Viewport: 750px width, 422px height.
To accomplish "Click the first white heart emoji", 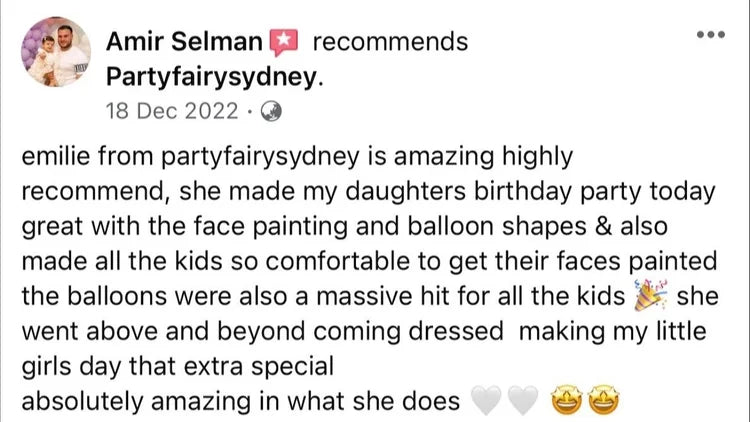I will click(x=486, y=400).
